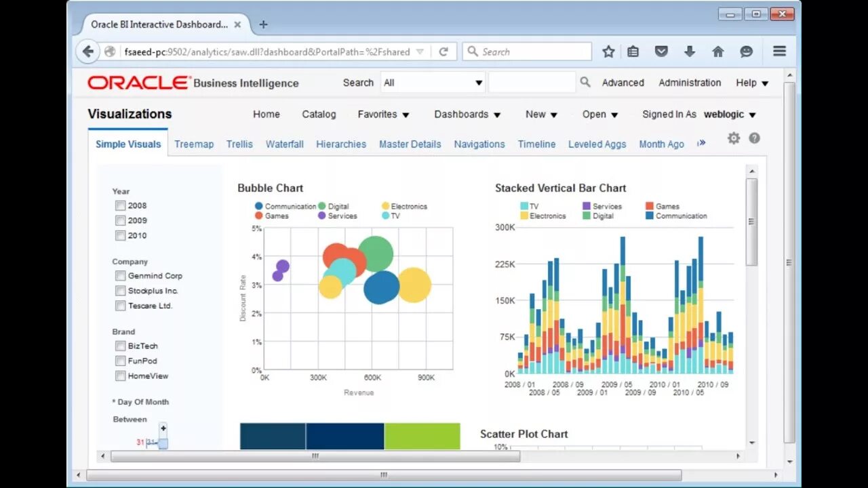Check the 2010 year checkbox
The image size is (868, 488).
(x=120, y=235)
